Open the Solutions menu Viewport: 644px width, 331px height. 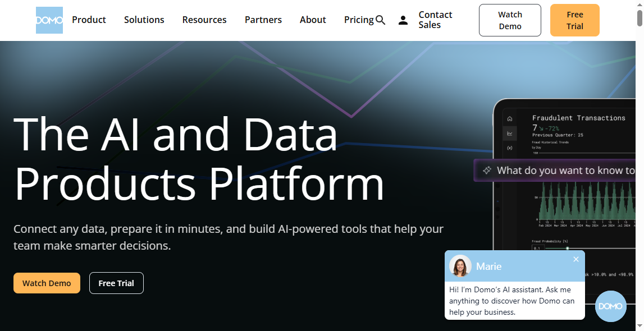point(144,20)
